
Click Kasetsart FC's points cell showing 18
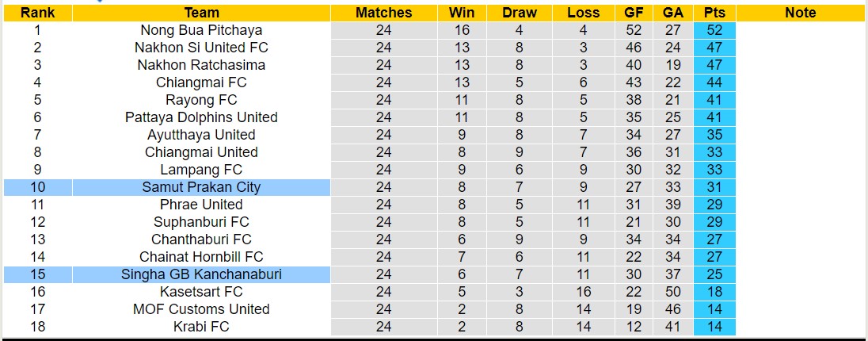(714, 292)
